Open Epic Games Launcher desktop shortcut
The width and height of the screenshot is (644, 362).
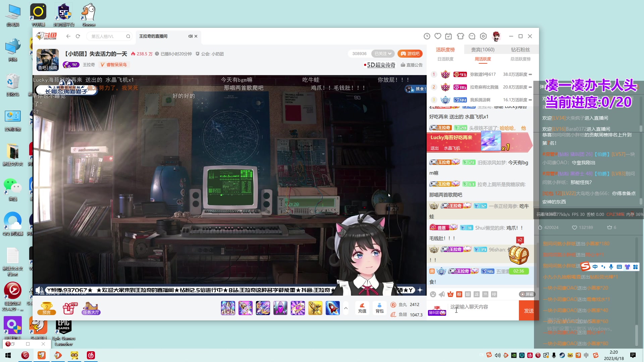pos(64,332)
